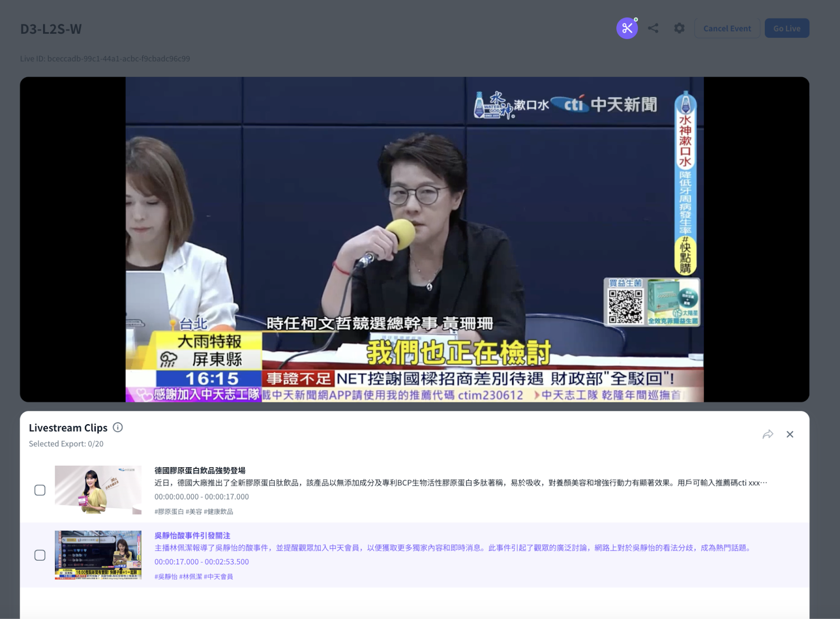Screen dimensions: 840x619
Task: Click the Go Live button
Action: pyautogui.click(x=786, y=28)
